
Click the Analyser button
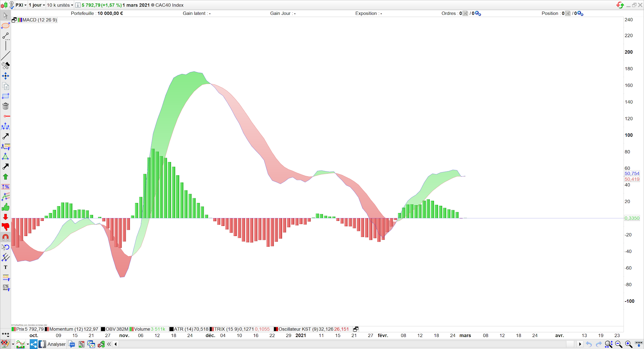coord(52,344)
